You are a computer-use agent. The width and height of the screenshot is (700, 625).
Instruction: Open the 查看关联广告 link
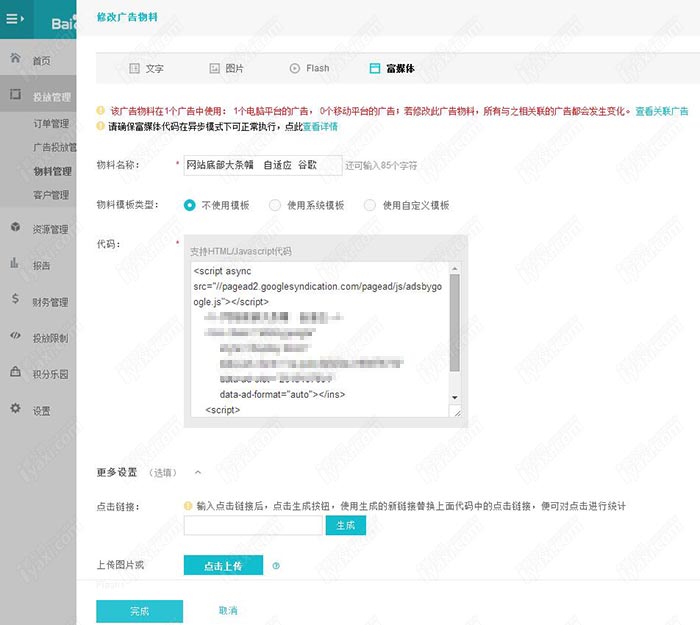(x=661, y=111)
